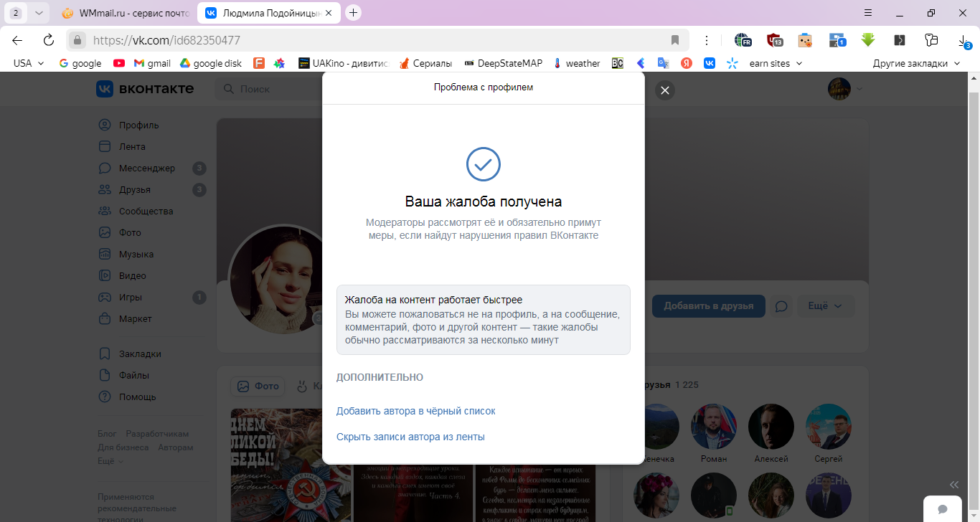Open the green download arrow extension
980x522 pixels.
[868, 40]
